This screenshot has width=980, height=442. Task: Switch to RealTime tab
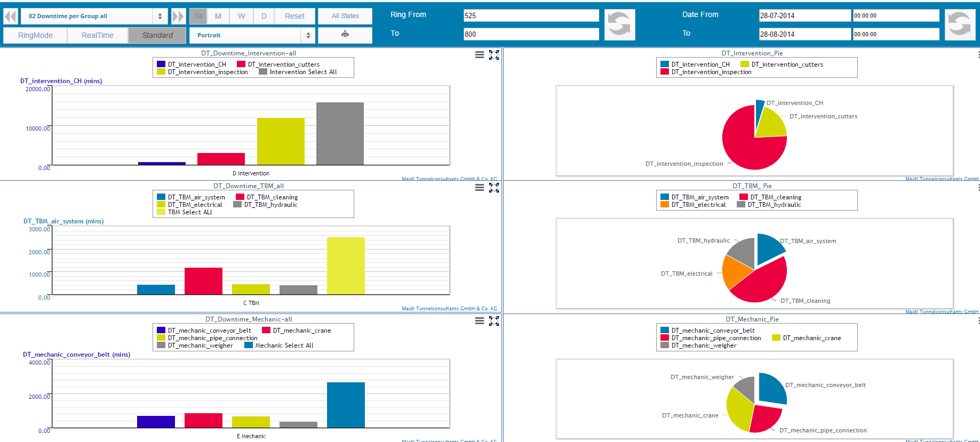(97, 35)
